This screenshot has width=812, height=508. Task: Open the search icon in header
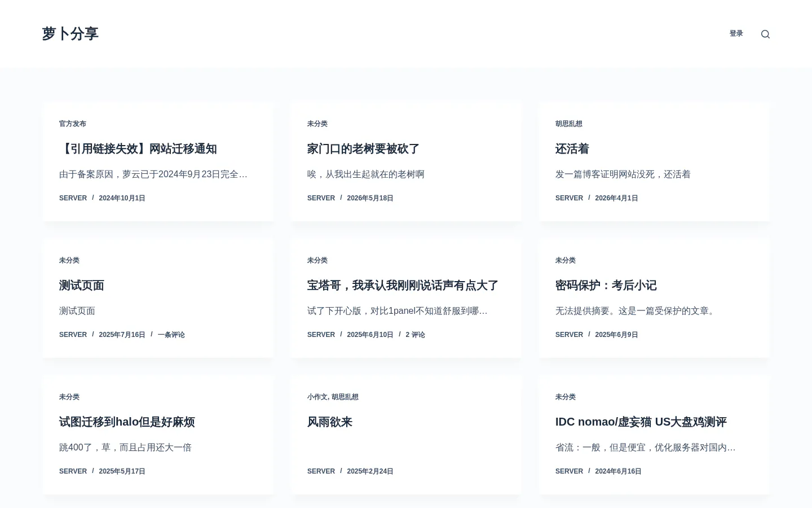coord(765,34)
